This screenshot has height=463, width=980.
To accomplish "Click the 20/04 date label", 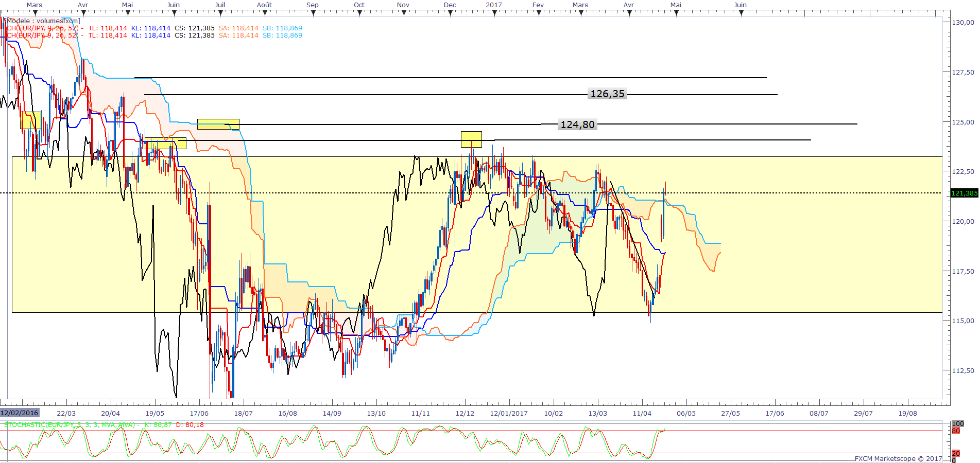I will tap(110, 414).
